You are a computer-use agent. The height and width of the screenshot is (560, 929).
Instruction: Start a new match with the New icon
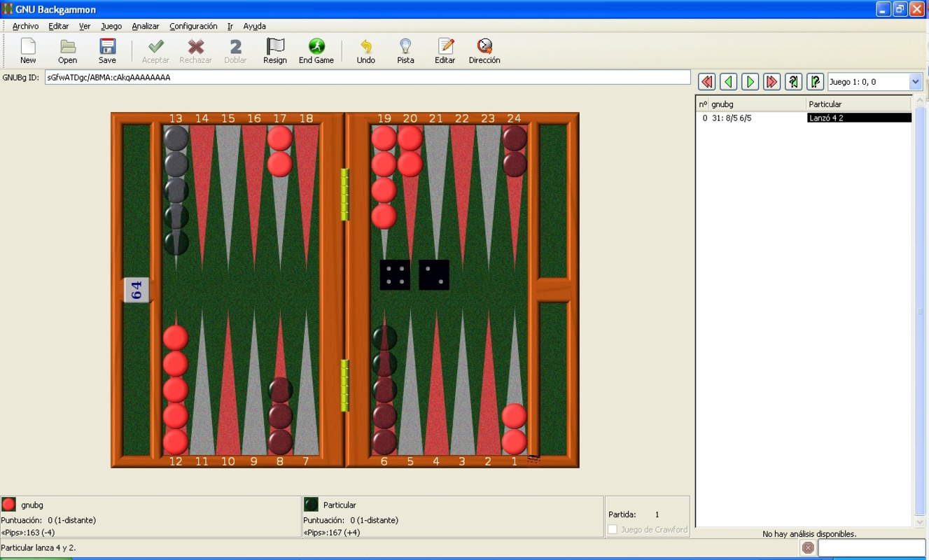(28, 49)
